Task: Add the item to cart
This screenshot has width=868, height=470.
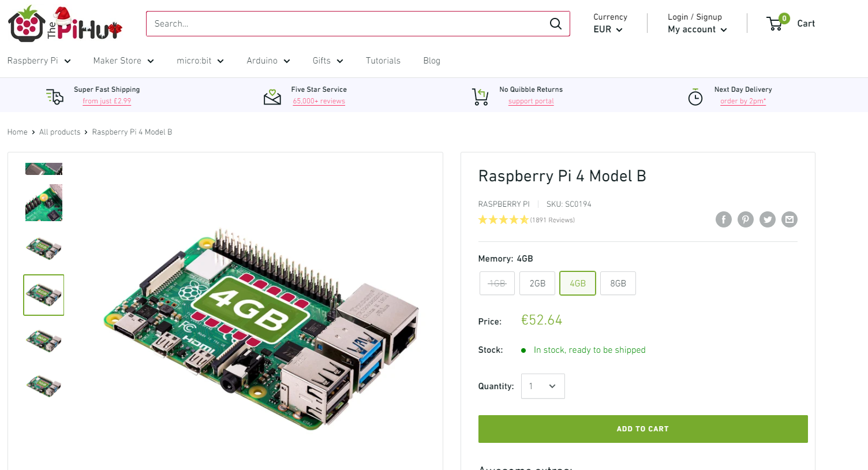Action: click(643, 429)
